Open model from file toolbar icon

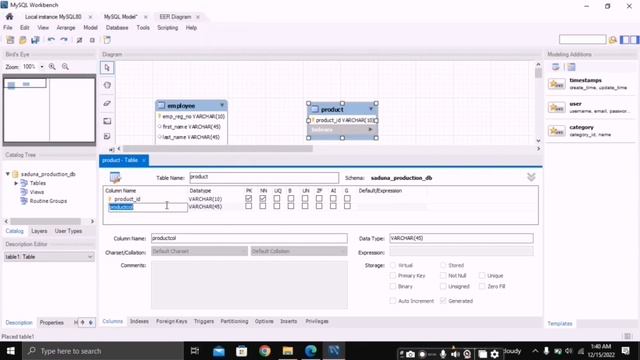pyautogui.click(x=23, y=40)
